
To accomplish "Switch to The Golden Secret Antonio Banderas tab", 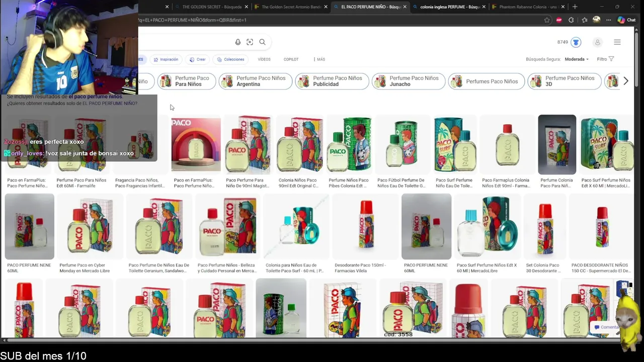I will coord(290,7).
